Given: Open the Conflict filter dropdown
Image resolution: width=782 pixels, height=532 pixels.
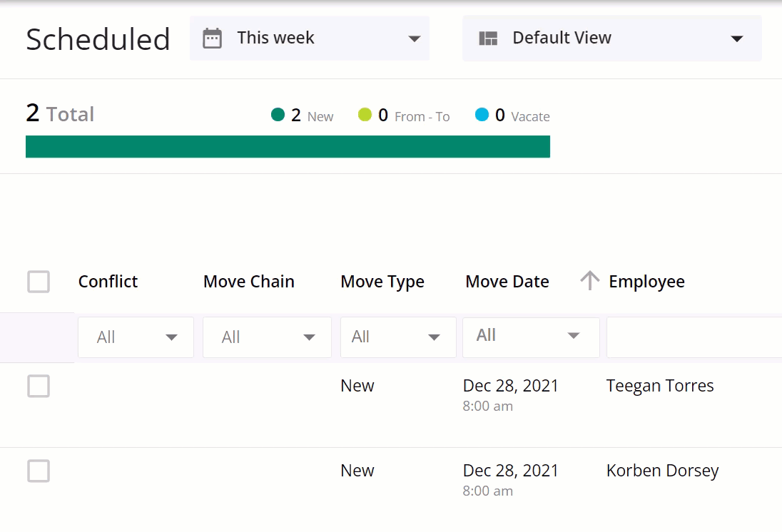Looking at the screenshot, I should pyautogui.click(x=136, y=337).
